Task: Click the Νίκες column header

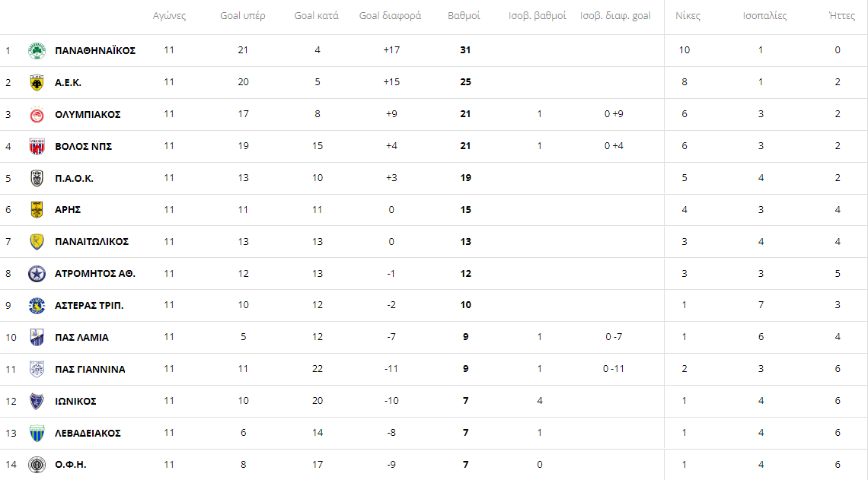Action: 688,16
